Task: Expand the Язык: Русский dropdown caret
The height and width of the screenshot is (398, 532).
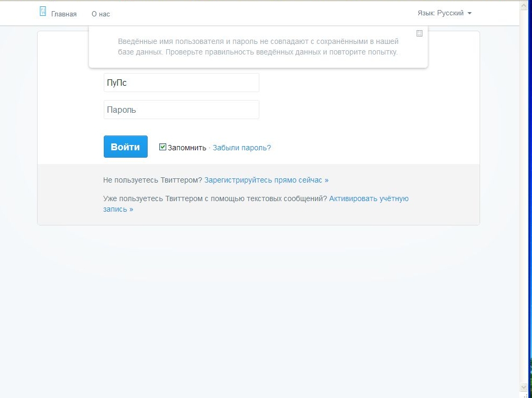Action: pos(470,13)
